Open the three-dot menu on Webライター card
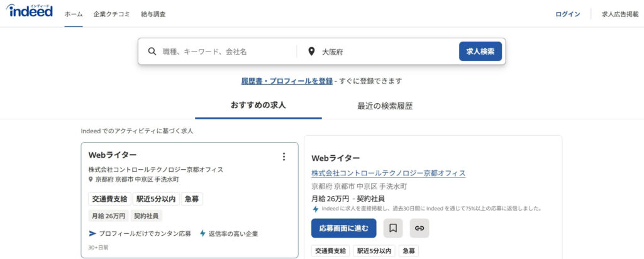The image size is (644, 259). (284, 157)
